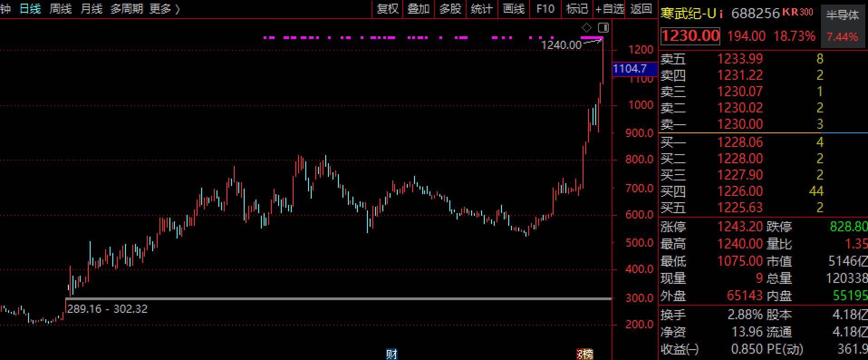
Task: Click the red KR badge beside the stock code
Action: pos(790,12)
